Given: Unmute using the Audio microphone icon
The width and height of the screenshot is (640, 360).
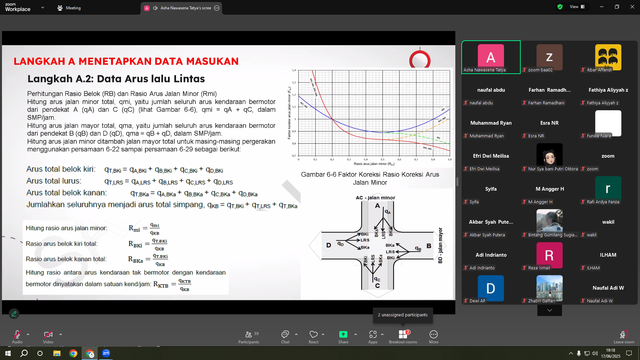Looking at the screenshot, I should point(17,334).
